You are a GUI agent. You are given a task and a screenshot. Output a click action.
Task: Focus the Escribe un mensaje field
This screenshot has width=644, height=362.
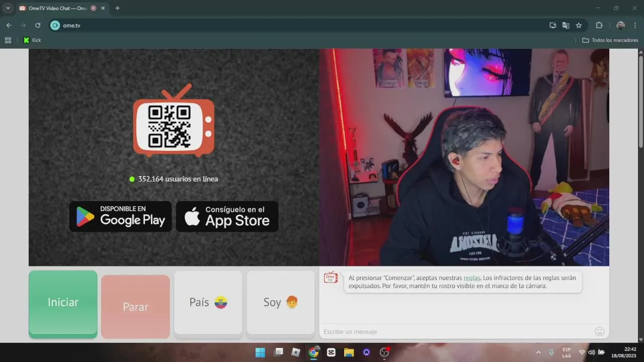pos(457,331)
